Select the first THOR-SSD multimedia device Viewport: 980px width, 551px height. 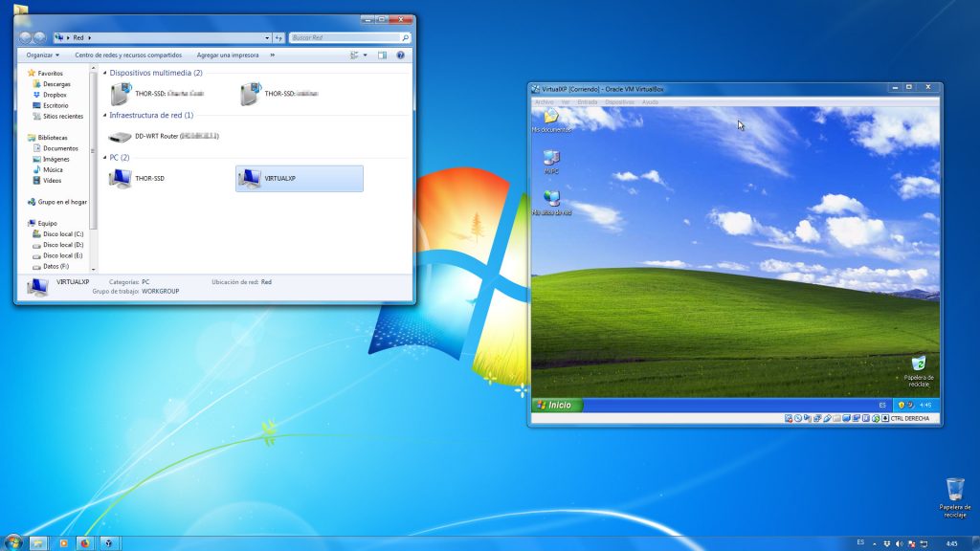(x=156, y=94)
